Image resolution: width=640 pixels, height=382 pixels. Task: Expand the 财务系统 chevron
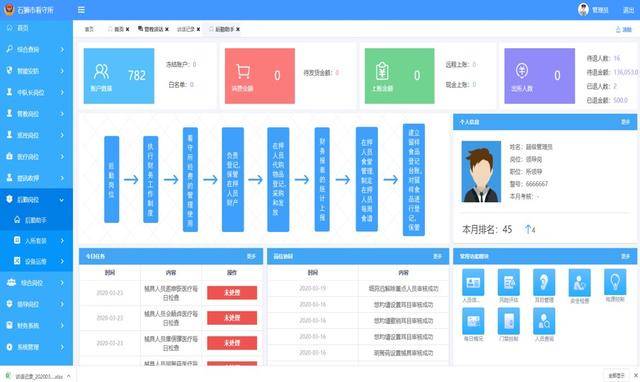pos(62,325)
